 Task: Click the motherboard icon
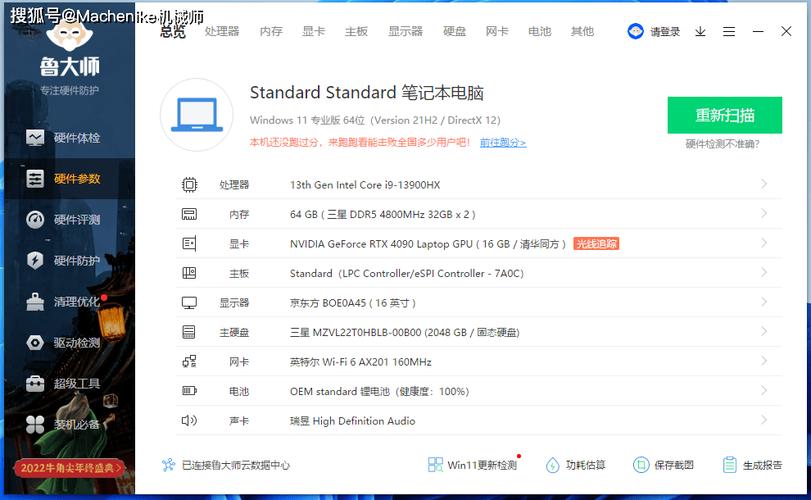(x=189, y=273)
